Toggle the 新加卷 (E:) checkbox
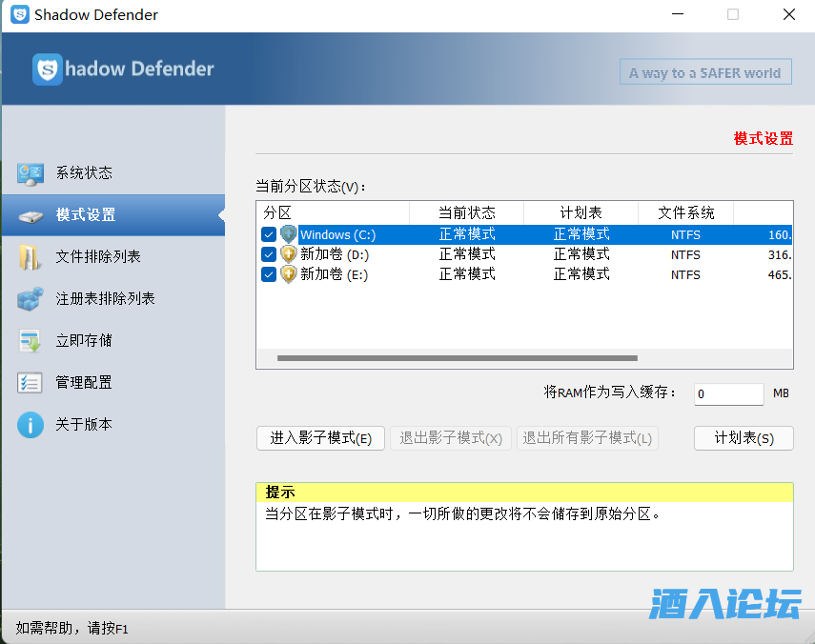 pyautogui.click(x=269, y=274)
